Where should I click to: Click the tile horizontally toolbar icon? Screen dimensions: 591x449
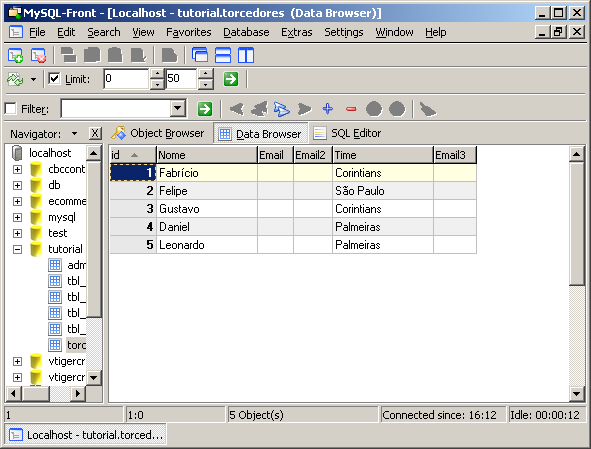point(223,55)
